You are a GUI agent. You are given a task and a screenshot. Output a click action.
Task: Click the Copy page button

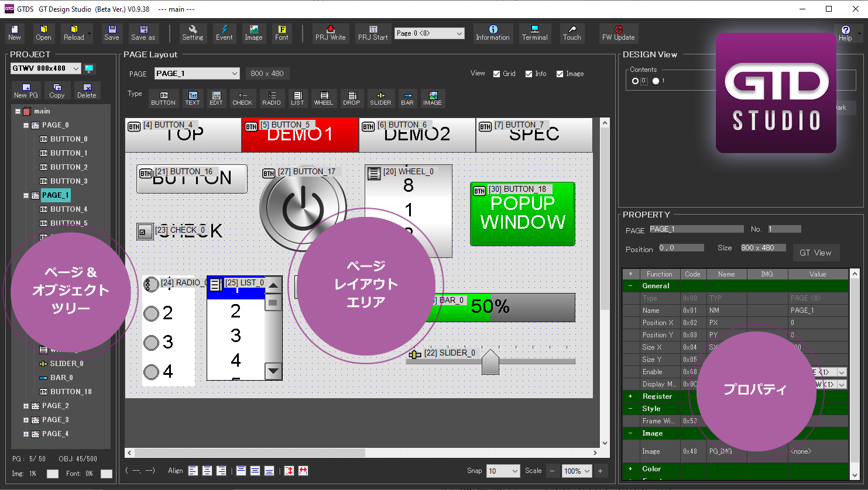click(x=57, y=91)
